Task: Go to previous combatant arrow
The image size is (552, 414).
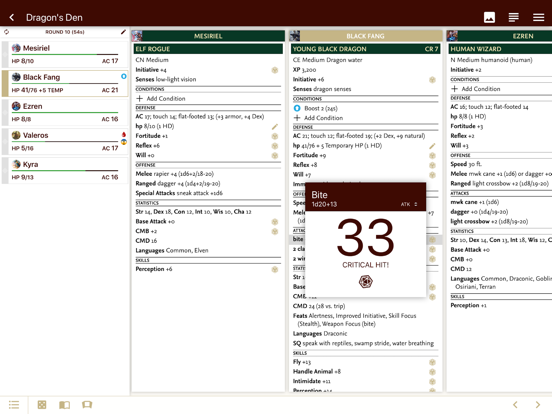Action: click(515, 404)
